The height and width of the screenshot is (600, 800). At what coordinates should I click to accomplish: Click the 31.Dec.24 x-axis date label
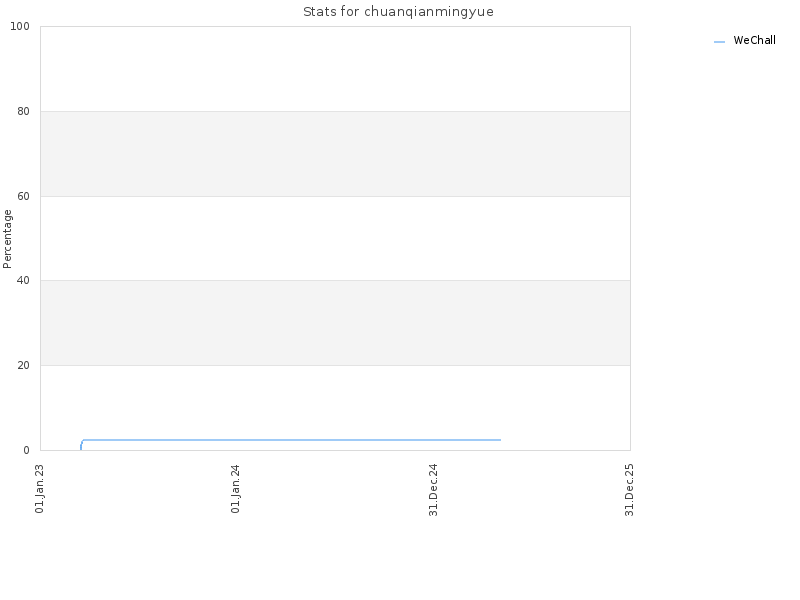tap(433, 490)
